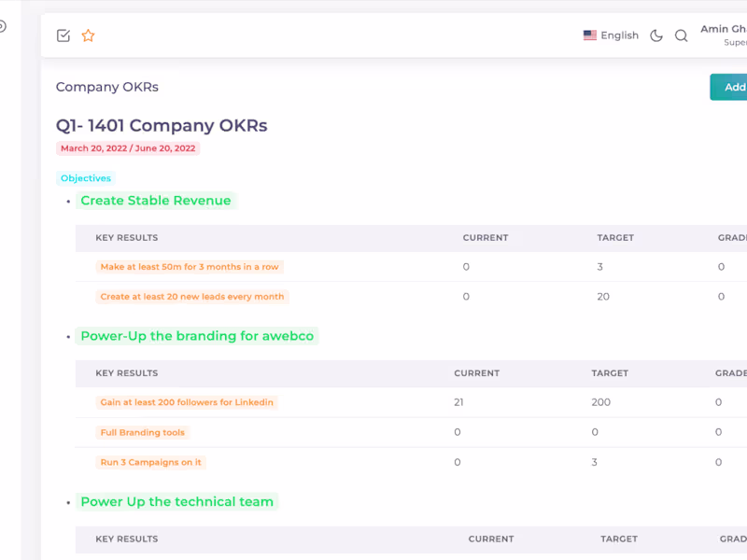Viewport: 747px width, 560px height.
Task: Click the Add button
Action: (x=728, y=87)
